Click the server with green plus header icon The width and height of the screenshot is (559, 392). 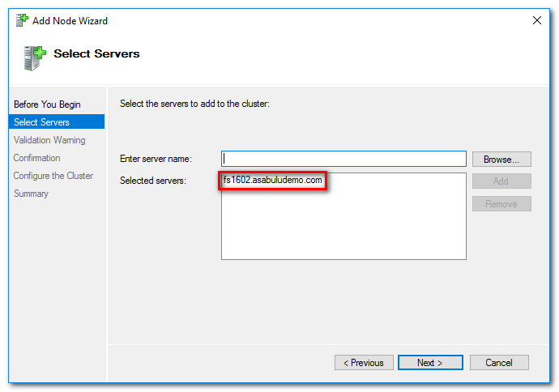(35, 58)
